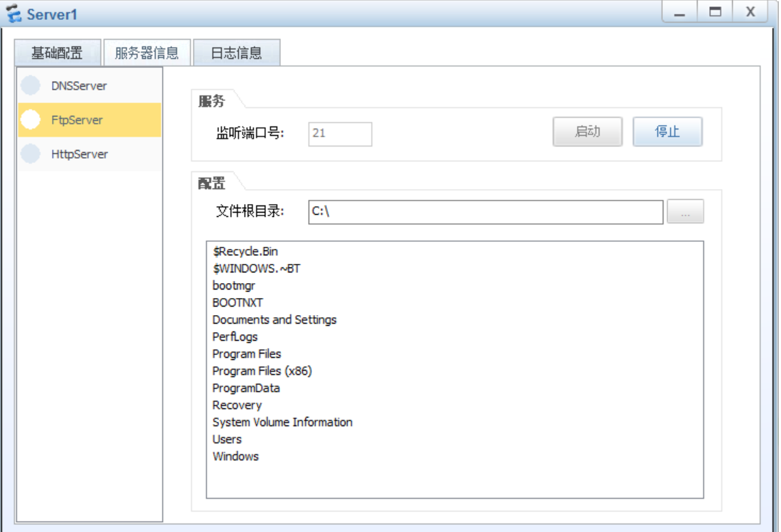The height and width of the screenshot is (532, 781).
Task: Select HttpServer in the server list
Action: click(x=90, y=154)
